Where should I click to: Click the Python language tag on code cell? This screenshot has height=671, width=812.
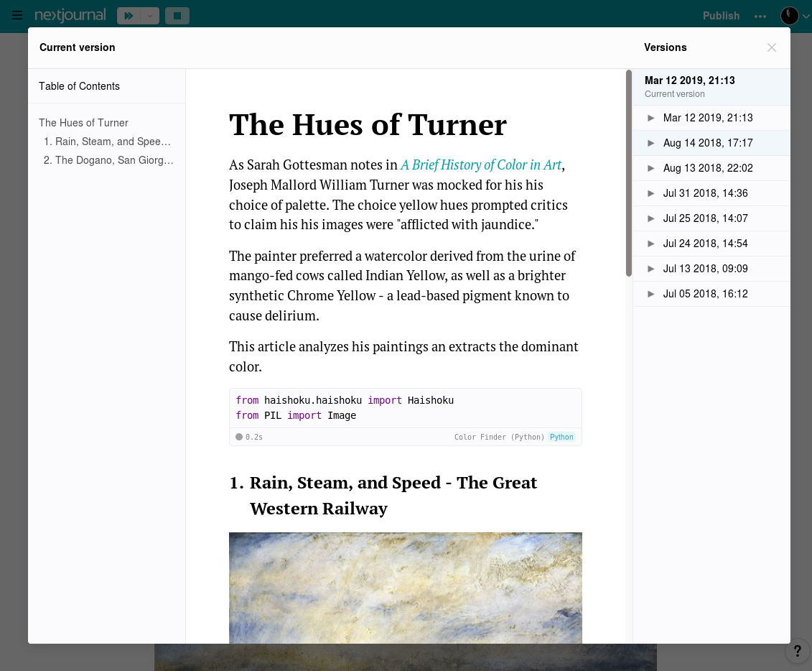561,437
